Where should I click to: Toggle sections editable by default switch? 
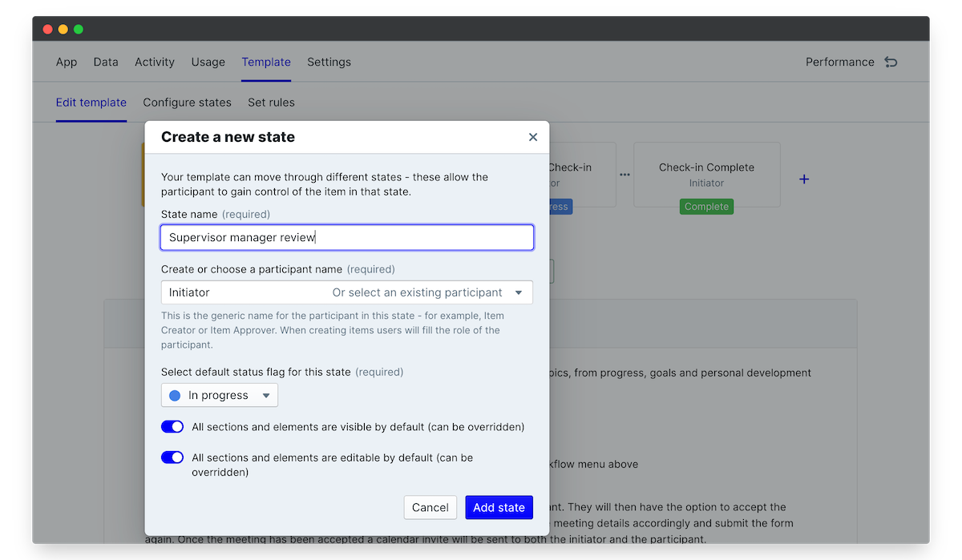tap(172, 457)
